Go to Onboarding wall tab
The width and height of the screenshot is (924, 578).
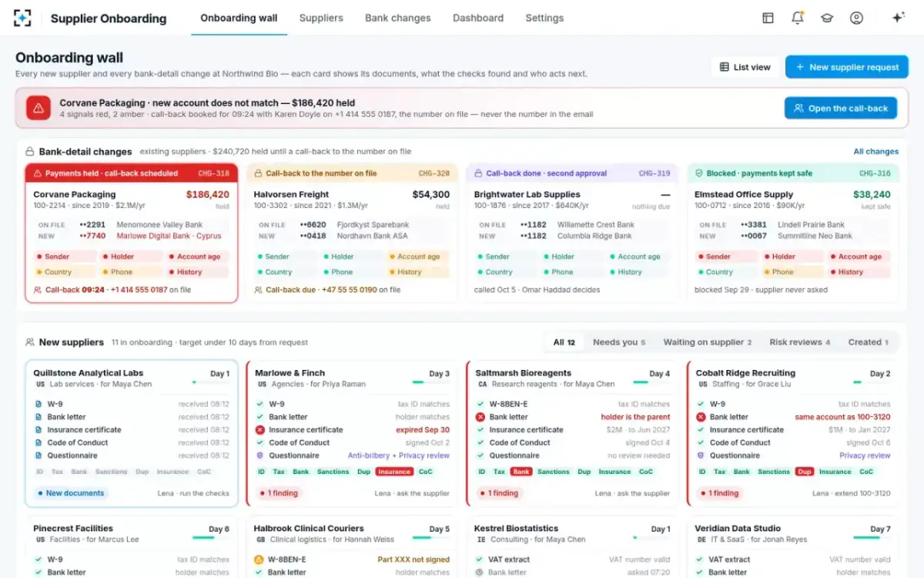239,18
